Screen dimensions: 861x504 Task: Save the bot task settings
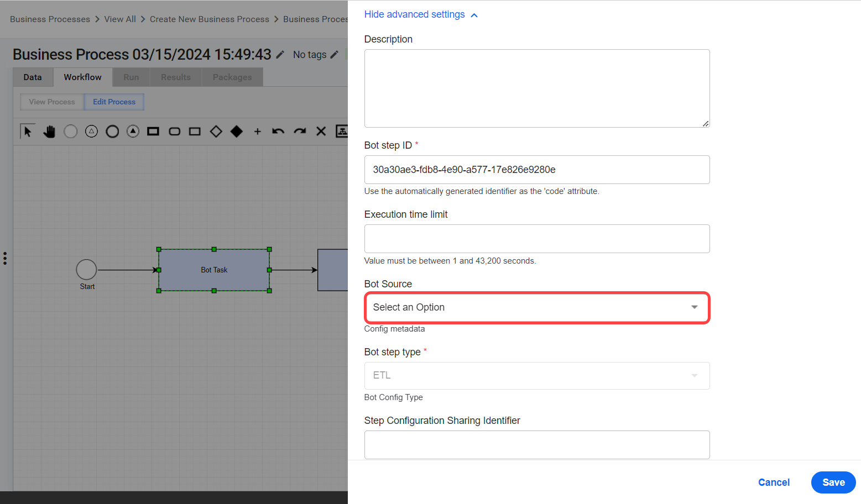(x=833, y=482)
